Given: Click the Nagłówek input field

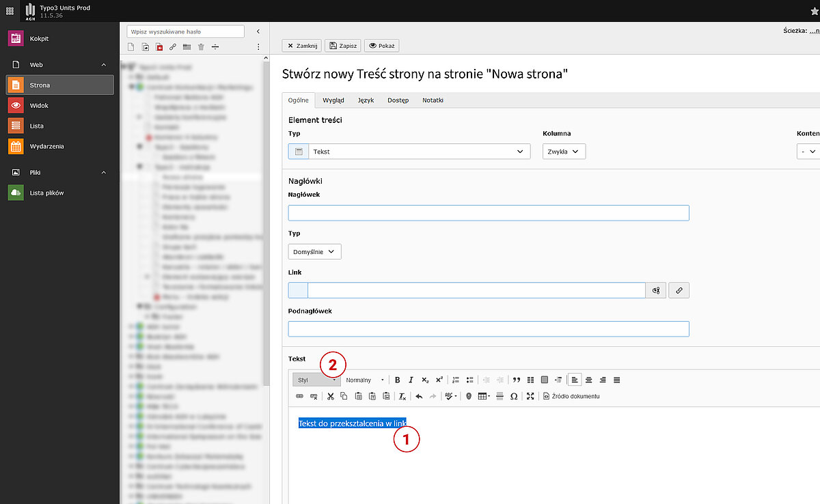Looking at the screenshot, I should tap(489, 213).
